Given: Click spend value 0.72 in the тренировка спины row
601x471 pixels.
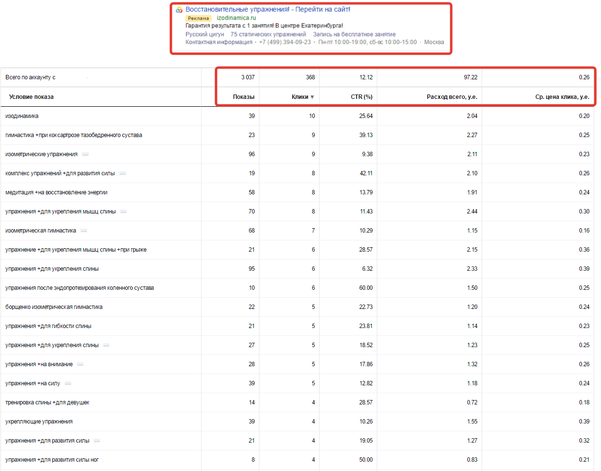Looking at the screenshot, I should [472, 402].
